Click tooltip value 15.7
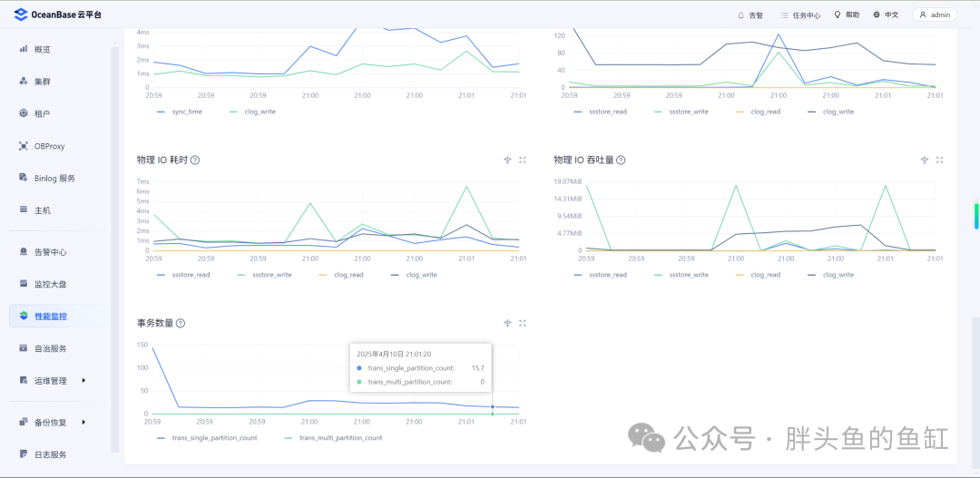Viewport: 980px width, 478px height. (478, 367)
